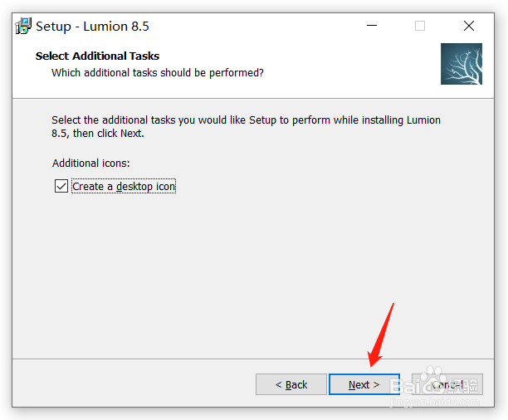The image size is (508, 420).
Task: Go to the previous step with Back
Action: click(x=291, y=384)
